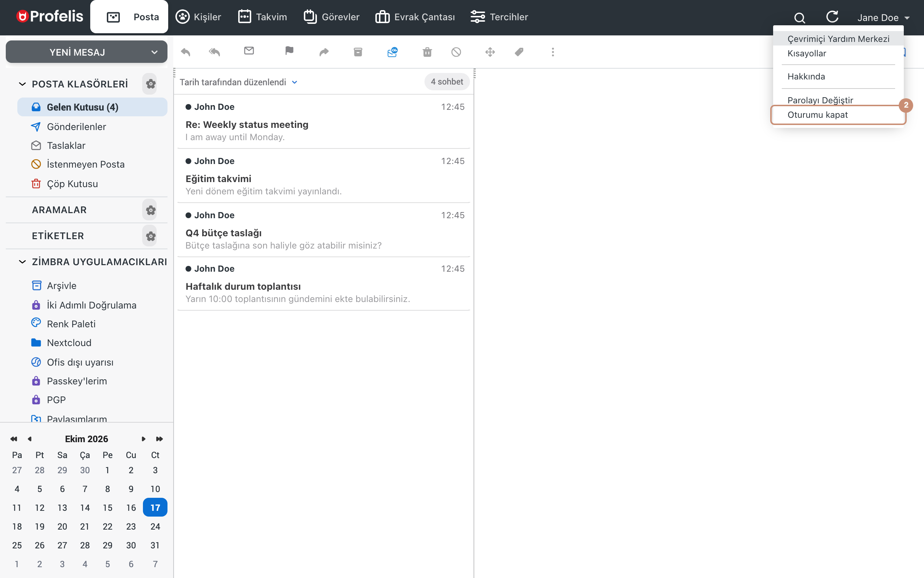Click the Archive box icon in toolbar
Screen dimensions: 924x578
[358, 52]
